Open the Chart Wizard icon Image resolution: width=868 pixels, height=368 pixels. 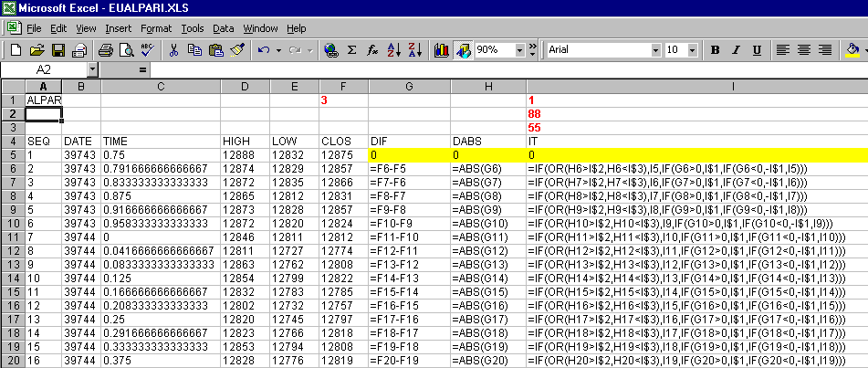pyautogui.click(x=442, y=49)
